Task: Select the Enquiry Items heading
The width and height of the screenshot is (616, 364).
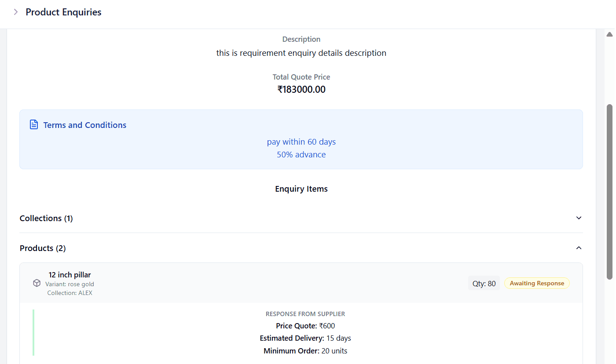Action: 301,189
